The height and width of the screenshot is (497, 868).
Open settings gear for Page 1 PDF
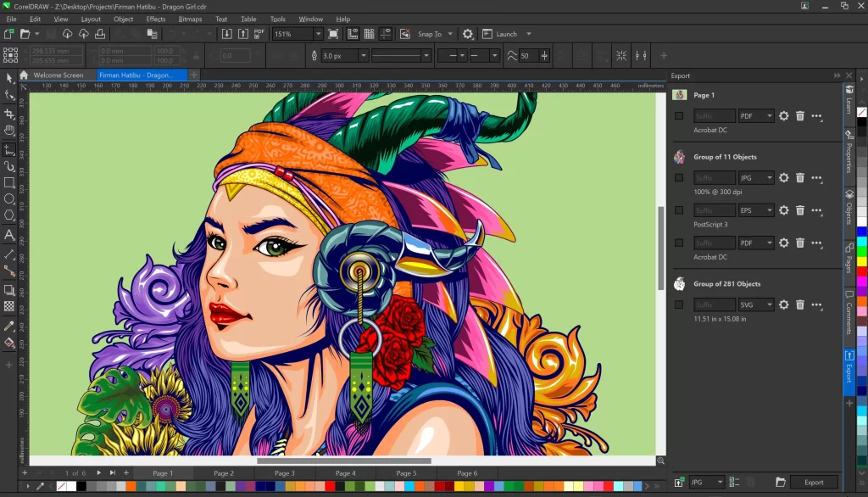point(784,116)
